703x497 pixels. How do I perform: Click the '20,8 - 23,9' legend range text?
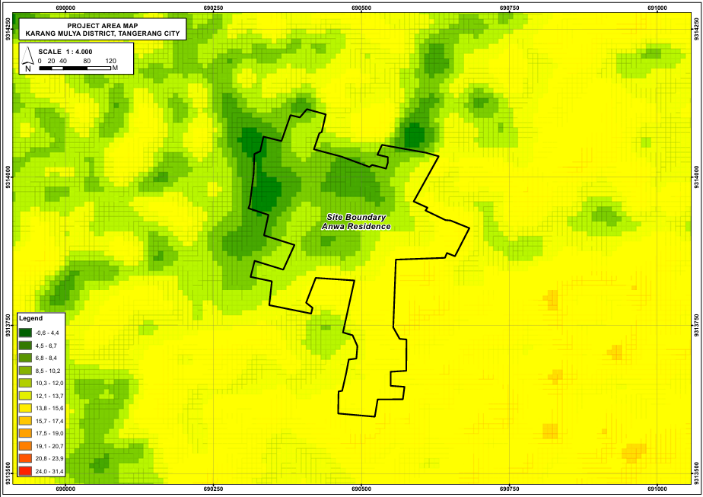pyautogui.click(x=49, y=458)
